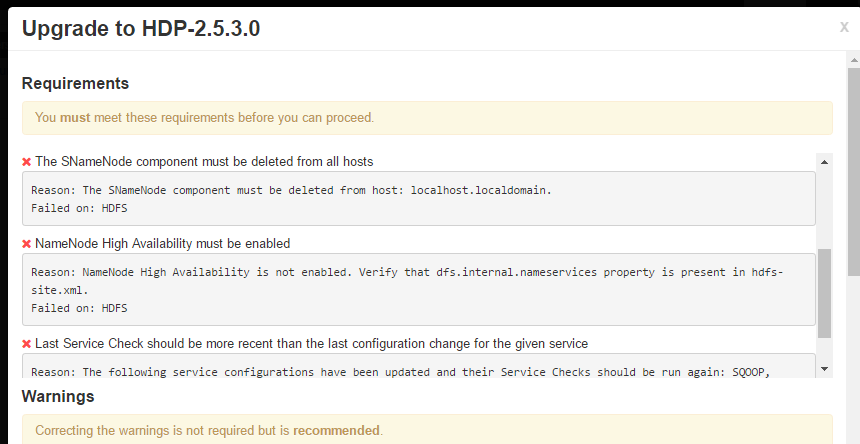Close the Upgrade to HDP-2.5.3.0 dialog
860x444 pixels.
point(844,27)
